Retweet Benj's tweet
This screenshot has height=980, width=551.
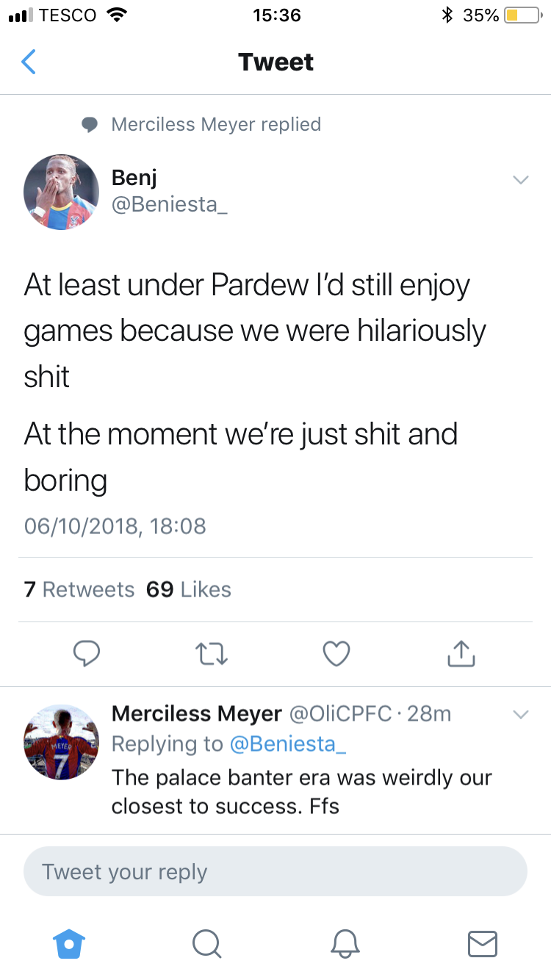pos(212,653)
